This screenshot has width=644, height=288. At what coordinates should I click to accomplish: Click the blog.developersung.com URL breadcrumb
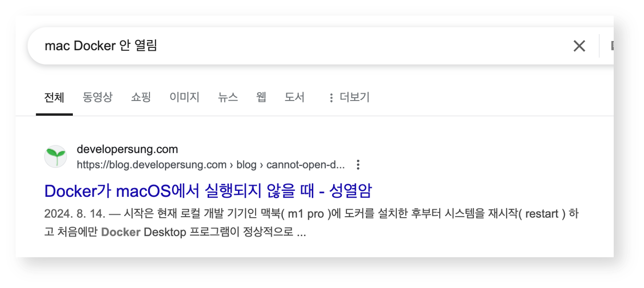[x=211, y=165]
